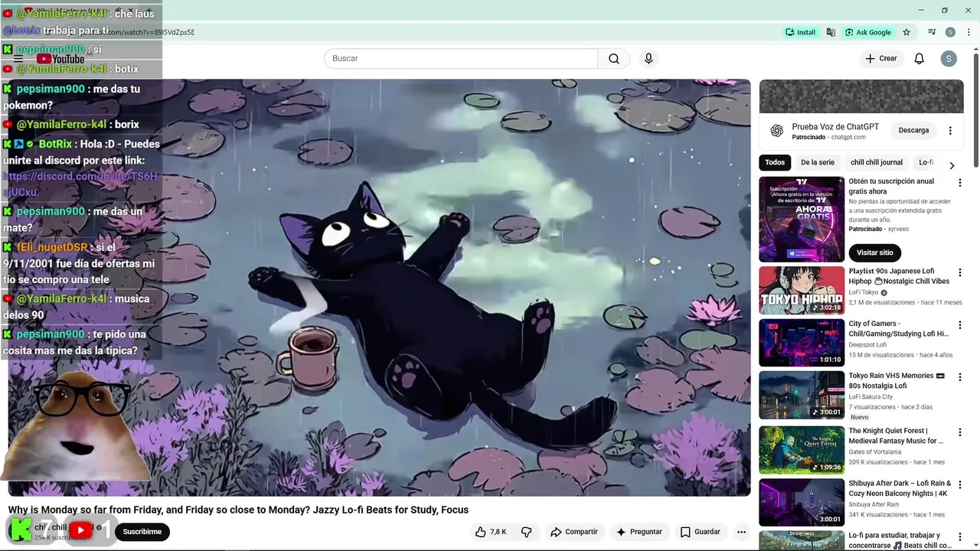Open more actions menu below the video

(741, 532)
